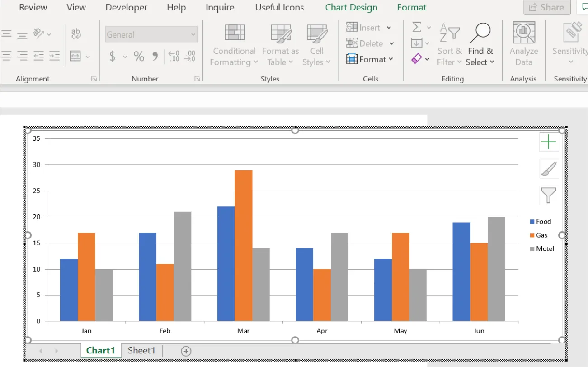Select the Gas legend entry in chart
This screenshot has height=367, width=588.
point(541,235)
